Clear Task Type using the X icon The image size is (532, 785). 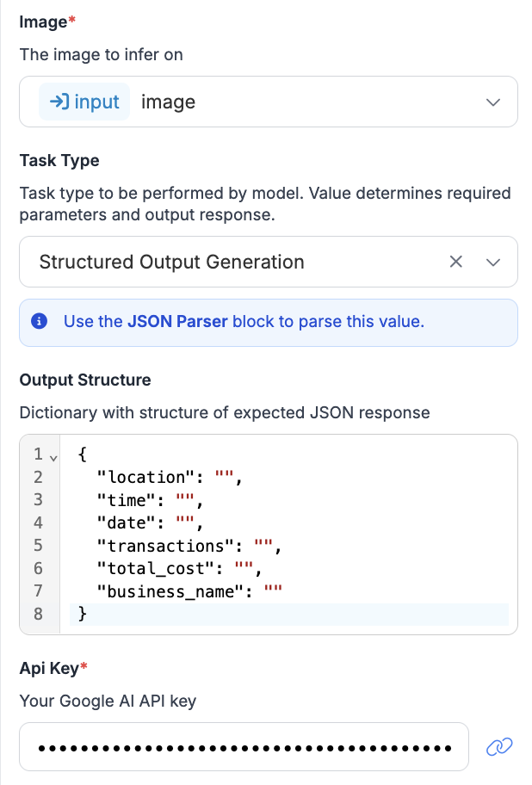(456, 261)
